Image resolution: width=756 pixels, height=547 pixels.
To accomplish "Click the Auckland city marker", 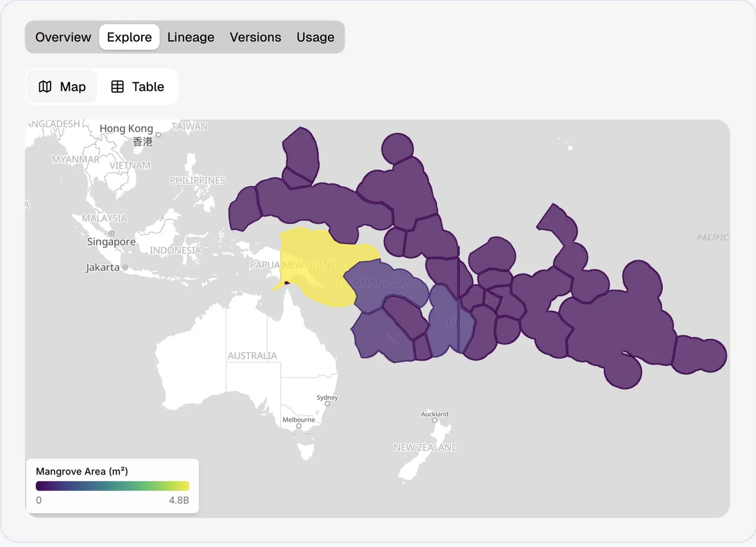I will (x=435, y=420).
